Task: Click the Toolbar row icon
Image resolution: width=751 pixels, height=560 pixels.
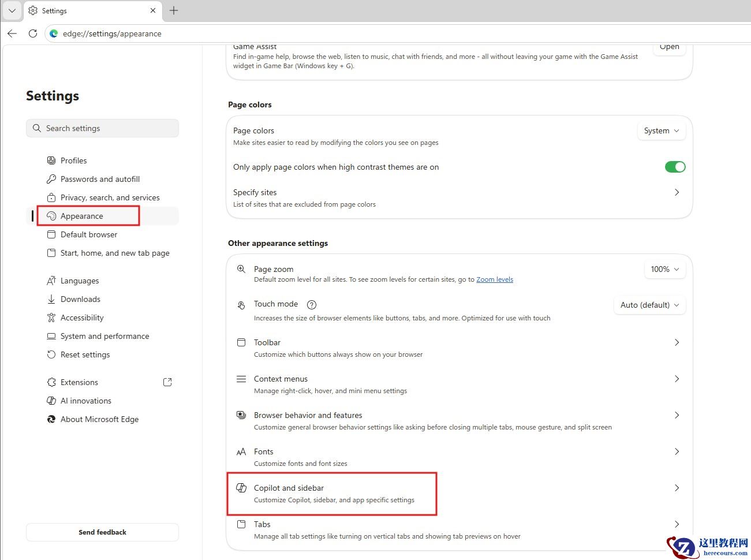Action: click(241, 342)
